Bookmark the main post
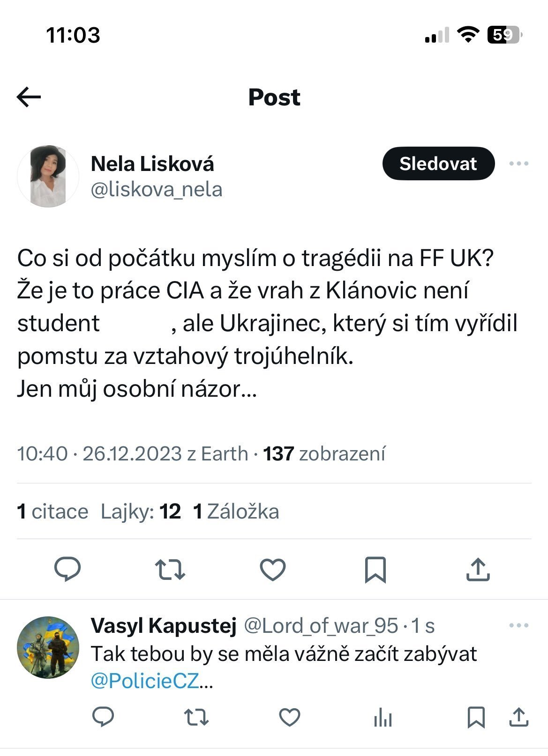 [x=375, y=570]
